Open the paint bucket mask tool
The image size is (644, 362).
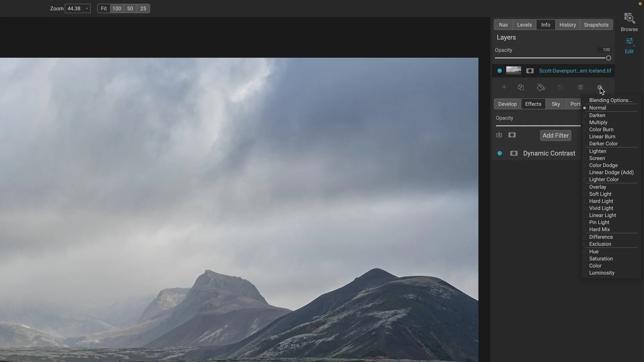tap(541, 87)
